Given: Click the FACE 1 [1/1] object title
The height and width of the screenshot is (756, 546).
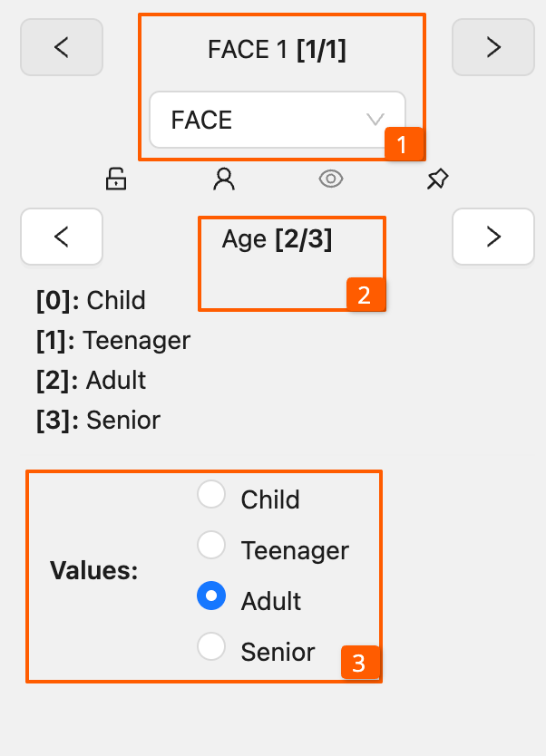Looking at the screenshot, I should tap(277, 49).
